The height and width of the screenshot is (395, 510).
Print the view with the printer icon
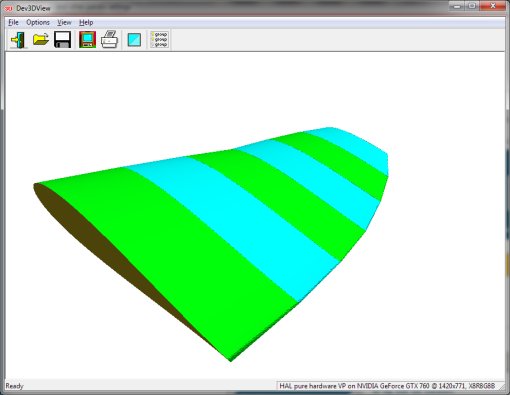pos(110,40)
